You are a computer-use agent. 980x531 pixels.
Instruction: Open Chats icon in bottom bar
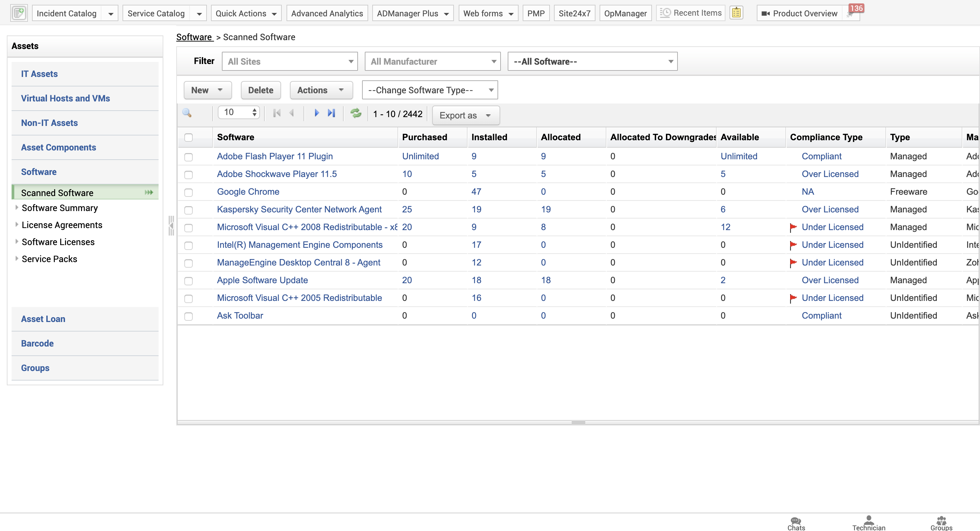(796, 523)
